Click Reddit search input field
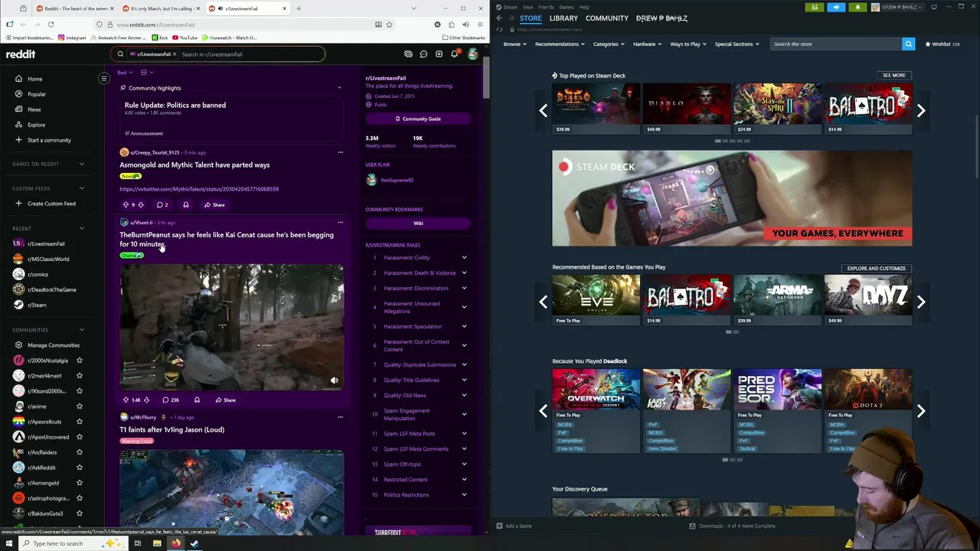 (251, 54)
